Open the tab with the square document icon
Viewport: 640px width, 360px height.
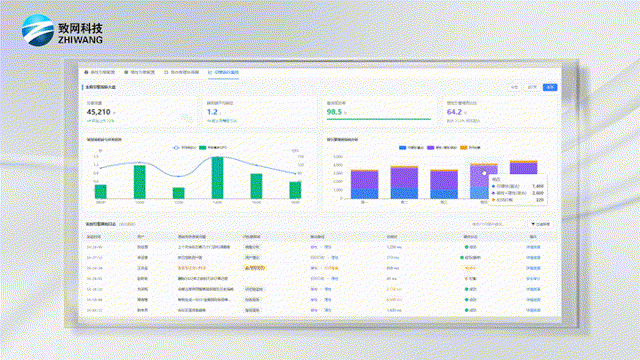click(x=182, y=72)
